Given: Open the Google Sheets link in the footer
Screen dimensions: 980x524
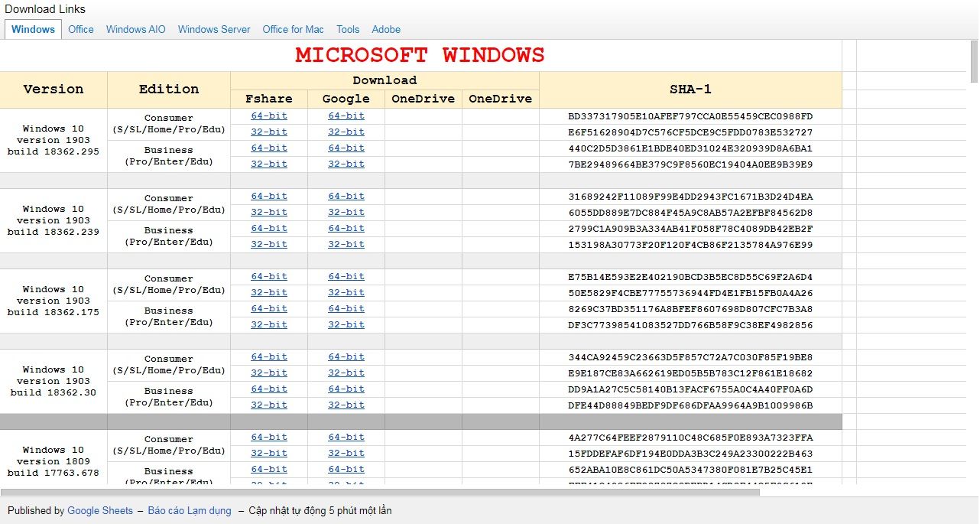Looking at the screenshot, I should point(100,510).
